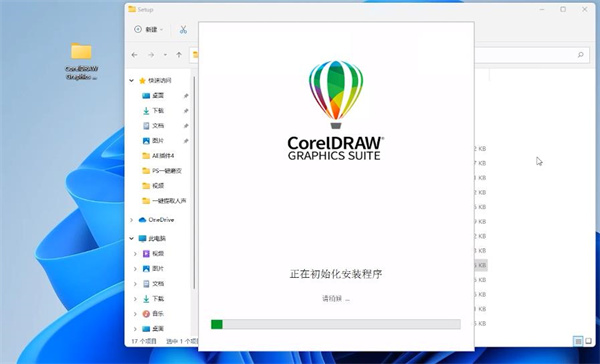Expand 图片 under 此电脑

point(135,269)
